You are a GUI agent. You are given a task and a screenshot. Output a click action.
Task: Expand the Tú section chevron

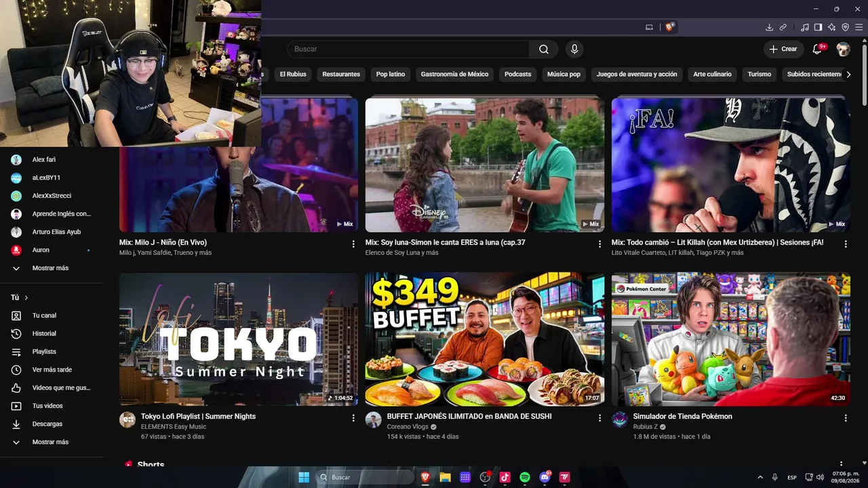pyautogui.click(x=26, y=298)
